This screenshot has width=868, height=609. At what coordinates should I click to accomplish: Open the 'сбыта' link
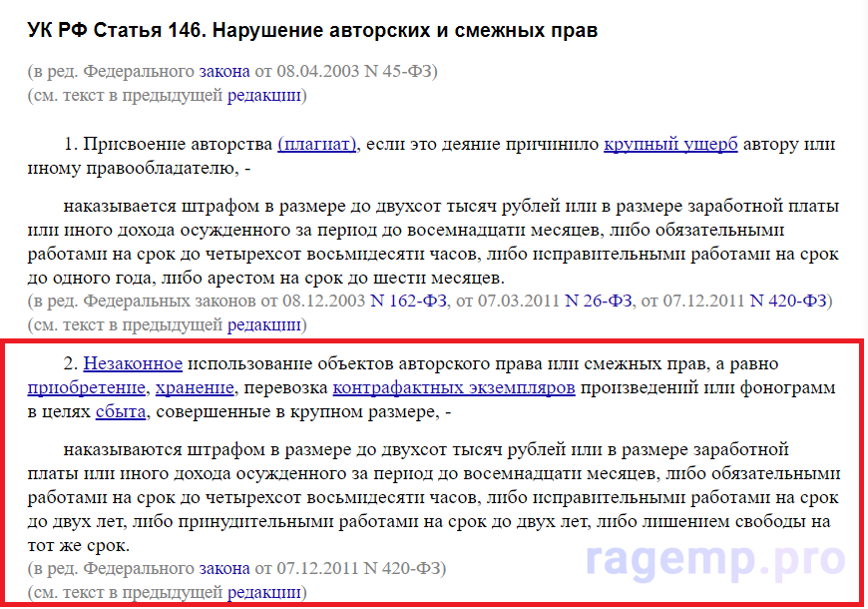(x=121, y=411)
